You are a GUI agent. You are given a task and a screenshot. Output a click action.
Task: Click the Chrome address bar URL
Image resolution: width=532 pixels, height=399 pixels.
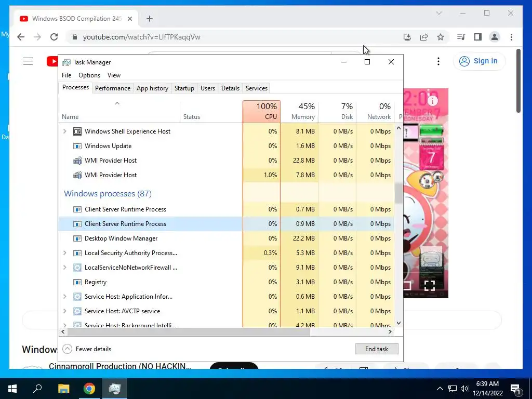coord(142,37)
